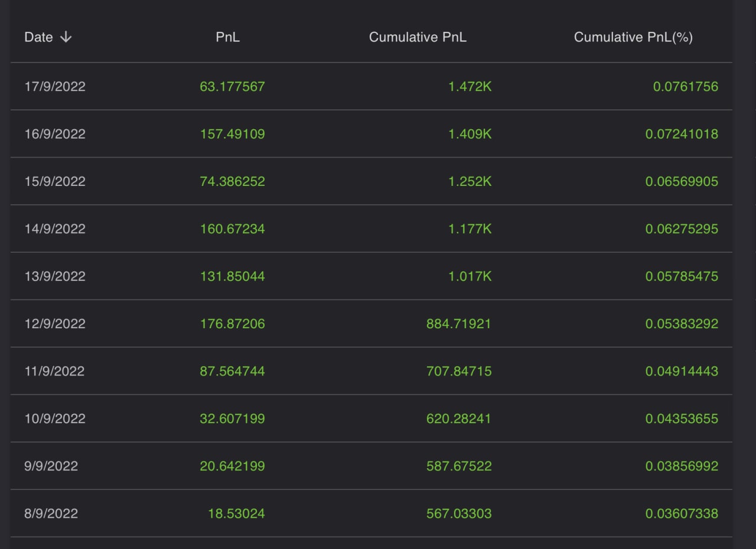Select the 15/9/2022 row date

[x=55, y=181]
